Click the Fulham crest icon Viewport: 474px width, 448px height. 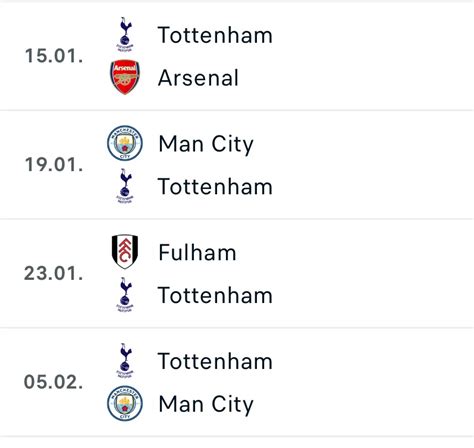tap(125, 252)
